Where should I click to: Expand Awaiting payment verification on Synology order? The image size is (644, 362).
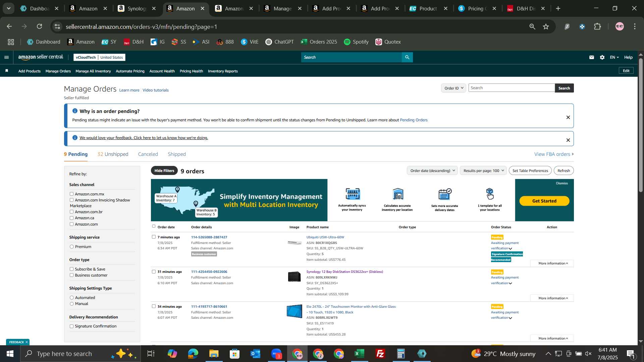pyautogui.click(x=511, y=283)
